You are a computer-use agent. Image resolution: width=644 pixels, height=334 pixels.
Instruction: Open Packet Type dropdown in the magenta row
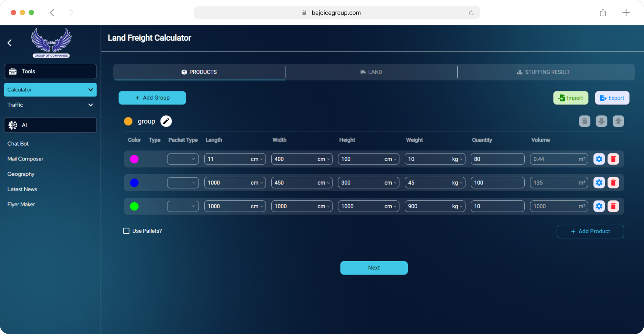pos(183,159)
